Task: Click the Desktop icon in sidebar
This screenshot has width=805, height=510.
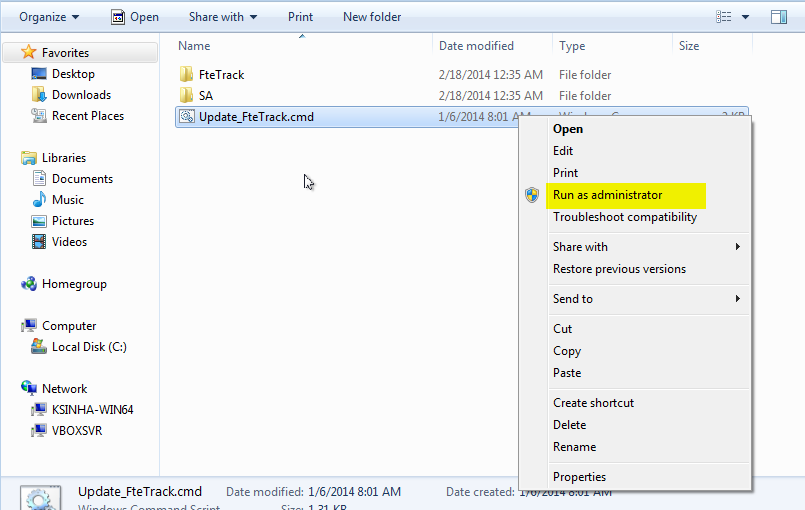Action: [39, 73]
